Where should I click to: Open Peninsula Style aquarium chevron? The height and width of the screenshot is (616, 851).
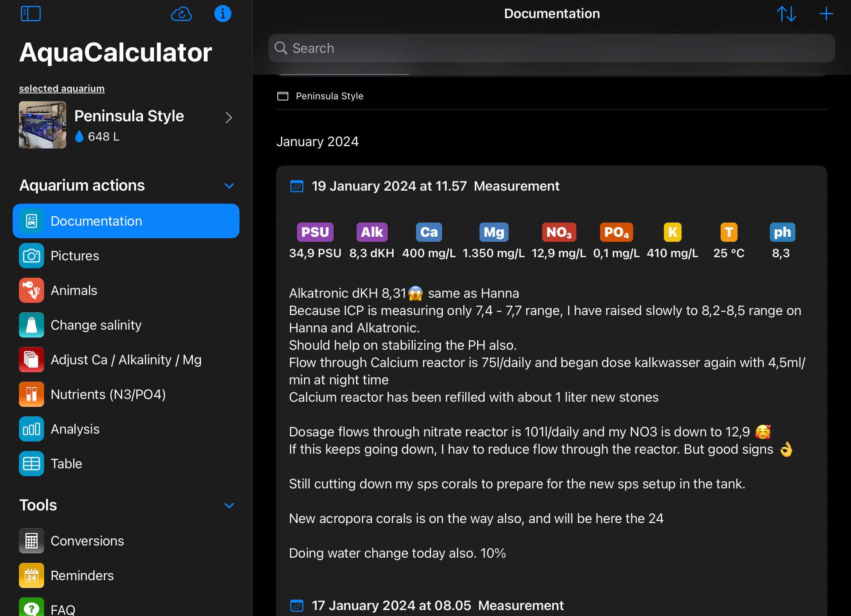[x=229, y=117]
